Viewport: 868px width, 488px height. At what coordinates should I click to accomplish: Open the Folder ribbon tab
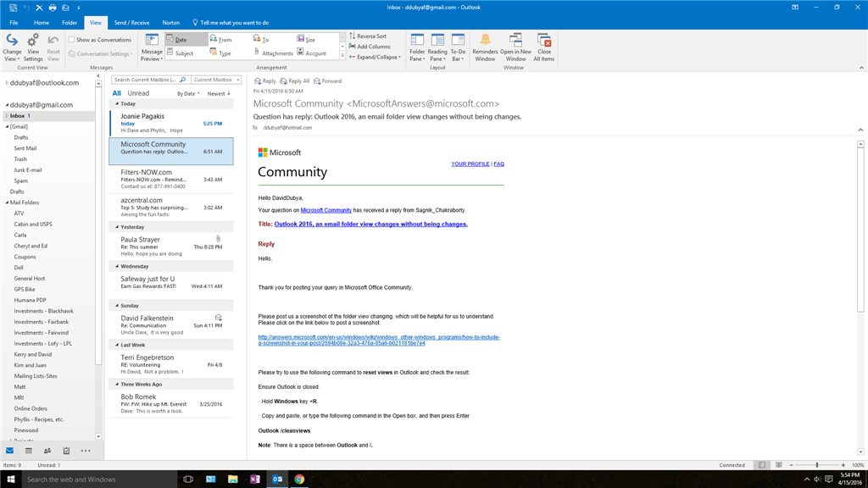coord(70,23)
